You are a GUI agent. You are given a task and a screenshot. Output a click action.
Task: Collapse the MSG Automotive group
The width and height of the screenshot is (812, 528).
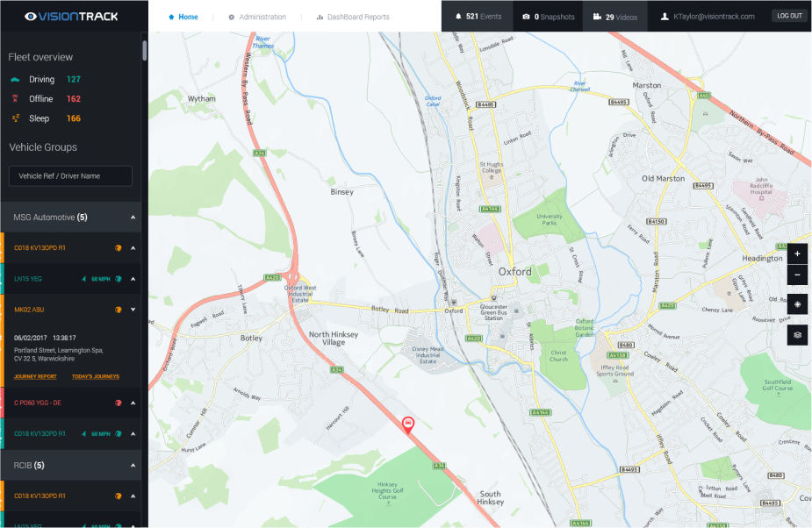133,218
